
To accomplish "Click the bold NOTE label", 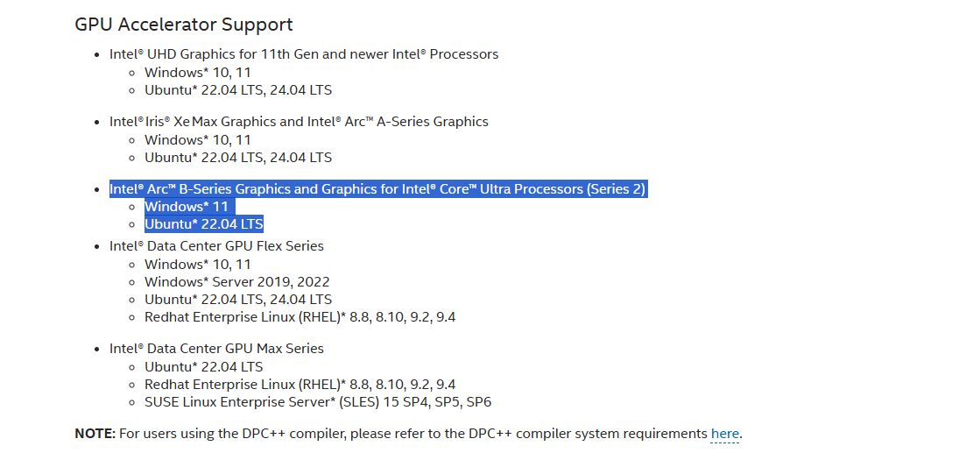I will click(x=95, y=434).
